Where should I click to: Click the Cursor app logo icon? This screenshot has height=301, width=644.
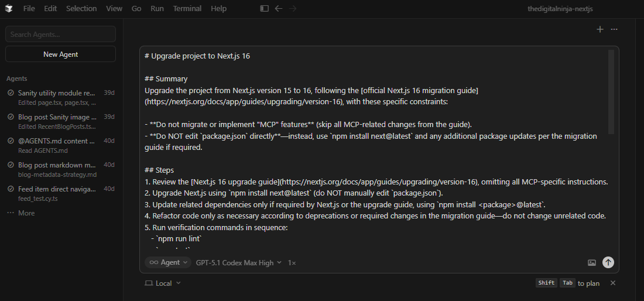click(9, 8)
